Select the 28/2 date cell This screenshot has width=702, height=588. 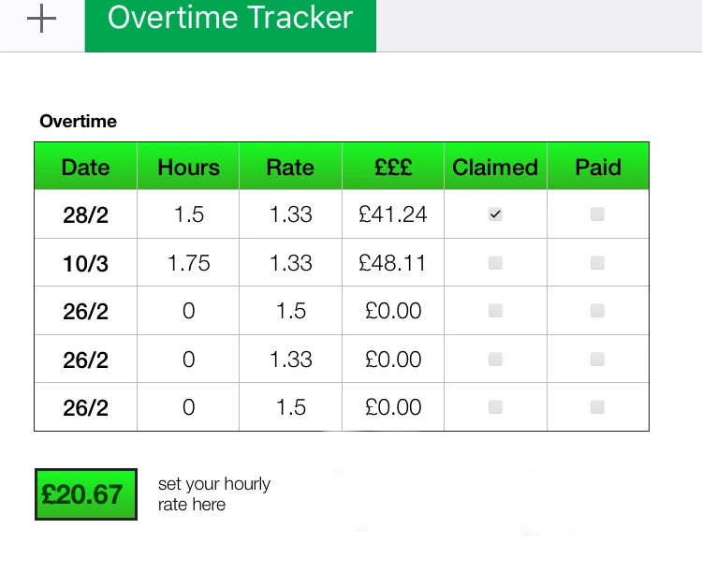pos(85,214)
